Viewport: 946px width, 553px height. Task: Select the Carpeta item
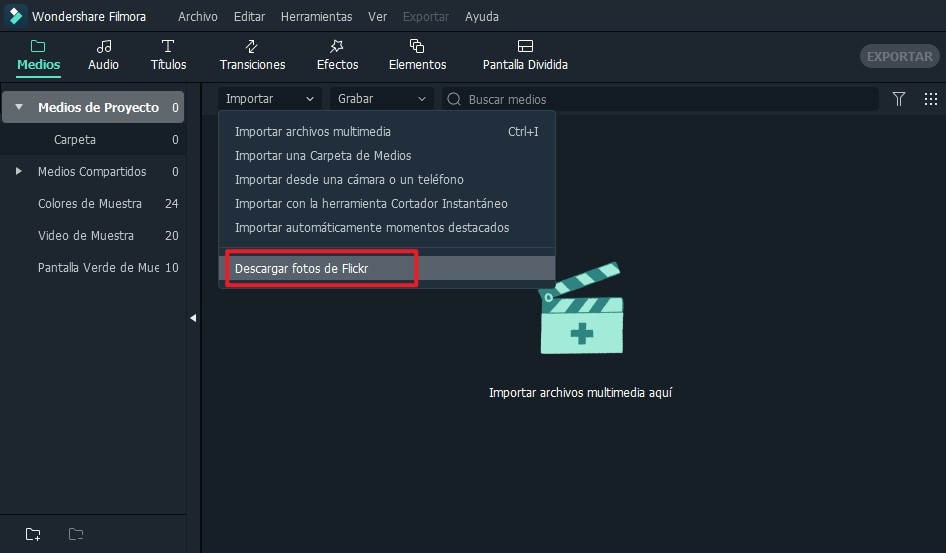click(93, 139)
